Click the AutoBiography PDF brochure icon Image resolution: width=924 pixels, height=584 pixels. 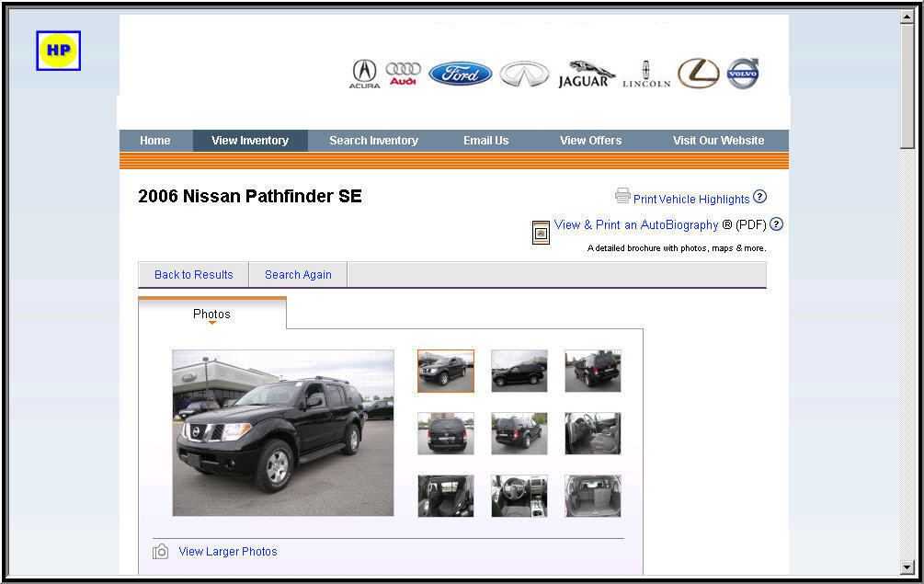pos(541,232)
